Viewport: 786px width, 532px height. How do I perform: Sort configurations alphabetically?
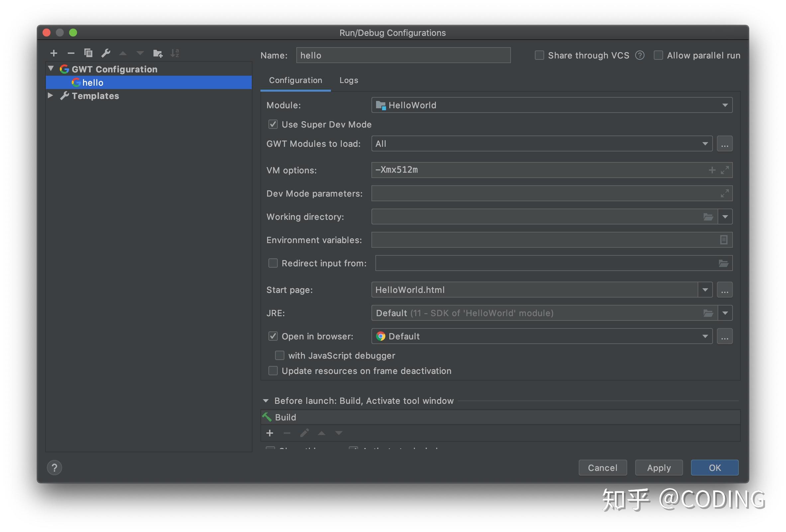pyautogui.click(x=175, y=53)
